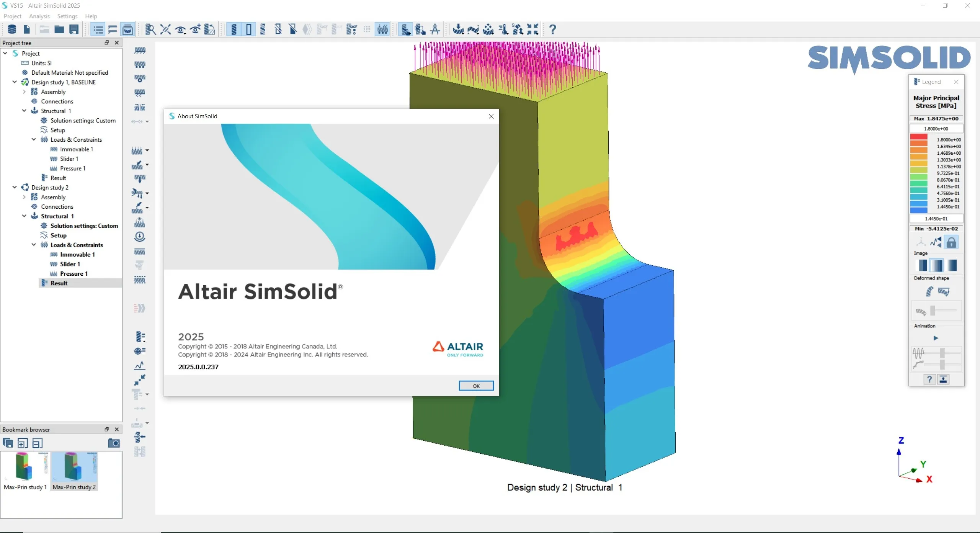Click the shrink arrows toolbar icon
980x533 pixels.
tap(532, 29)
